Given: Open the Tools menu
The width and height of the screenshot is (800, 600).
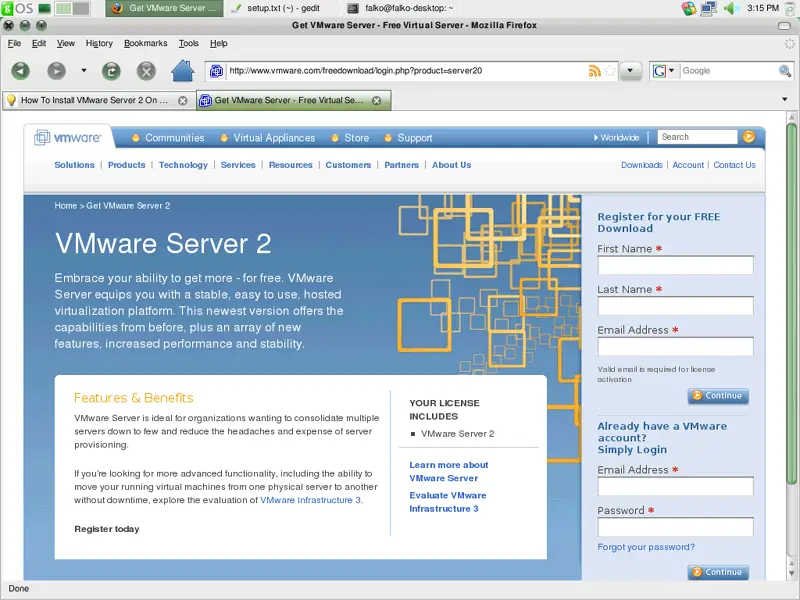Looking at the screenshot, I should pos(188,43).
